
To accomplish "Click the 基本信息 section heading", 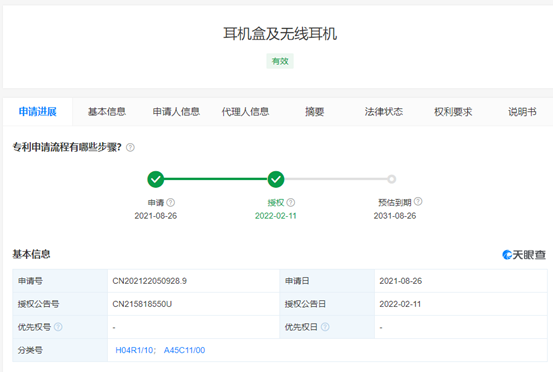I will coord(31,254).
